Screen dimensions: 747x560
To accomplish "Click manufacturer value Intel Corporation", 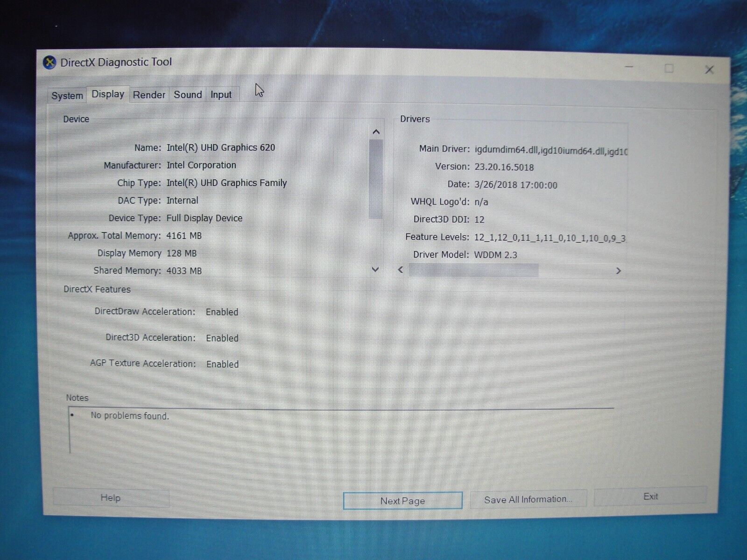I will pos(201,165).
